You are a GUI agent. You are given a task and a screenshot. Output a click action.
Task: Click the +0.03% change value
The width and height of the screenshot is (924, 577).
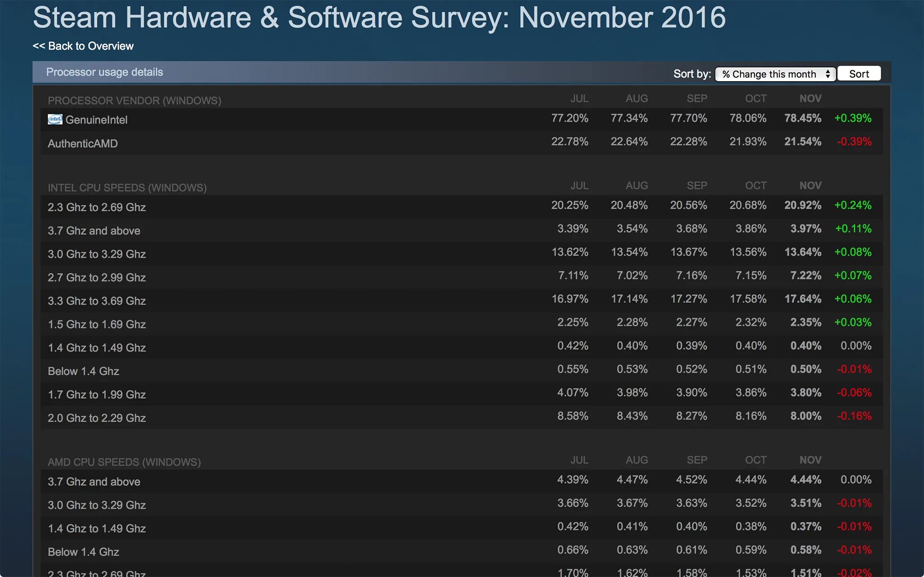(x=853, y=323)
